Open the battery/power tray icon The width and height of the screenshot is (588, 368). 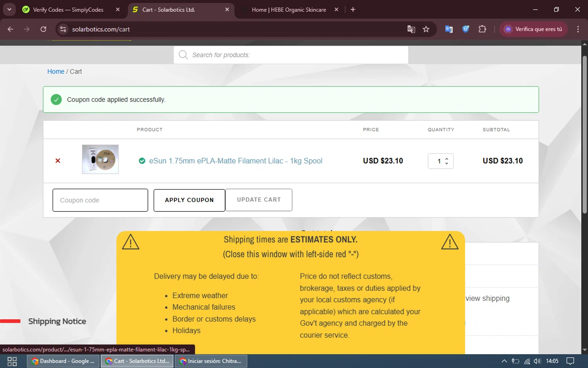pyautogui.click(x=515, y=361)
